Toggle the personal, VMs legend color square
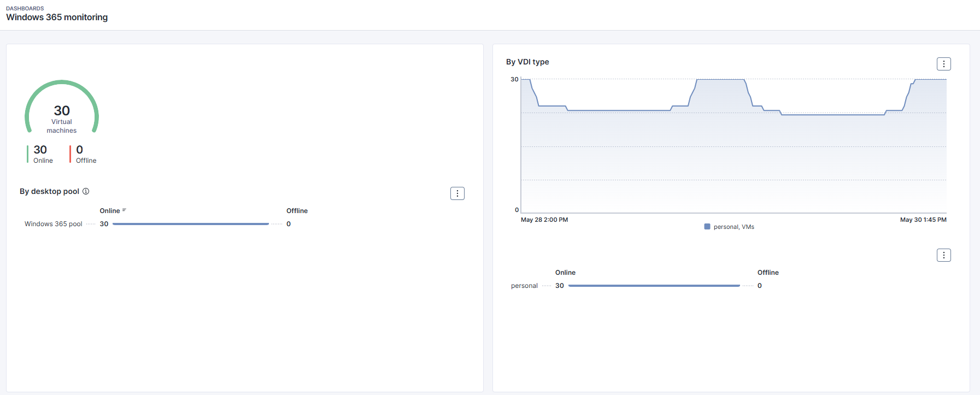This screenshot has height=395, width=980. click(x=707, y=227)
